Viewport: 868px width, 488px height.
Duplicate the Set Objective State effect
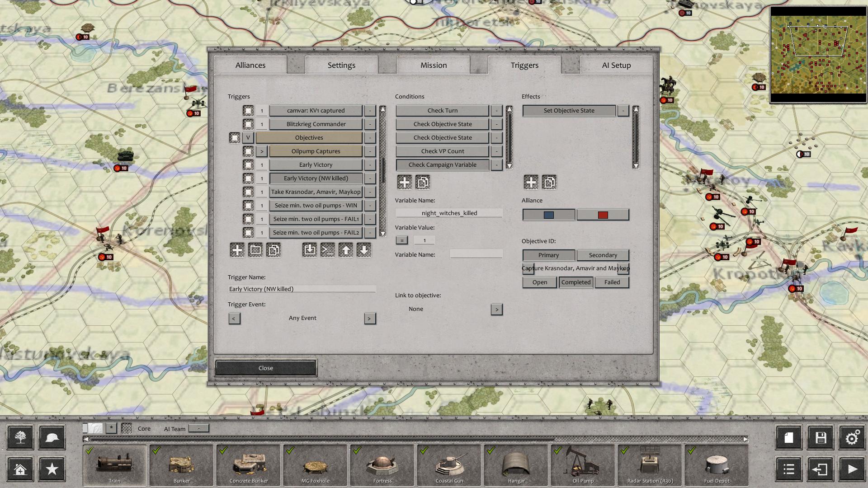coord(549,182)
